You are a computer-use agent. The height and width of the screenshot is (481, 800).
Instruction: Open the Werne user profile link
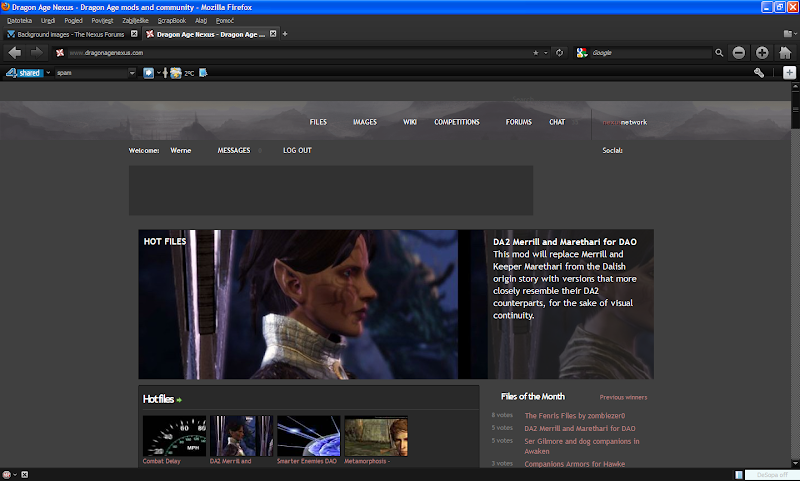[x=181, y=150]
